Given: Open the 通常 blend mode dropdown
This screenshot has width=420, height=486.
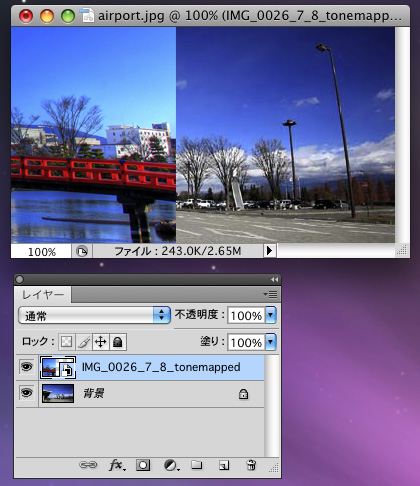Looking at the screenshot, I should coord(94,315).
